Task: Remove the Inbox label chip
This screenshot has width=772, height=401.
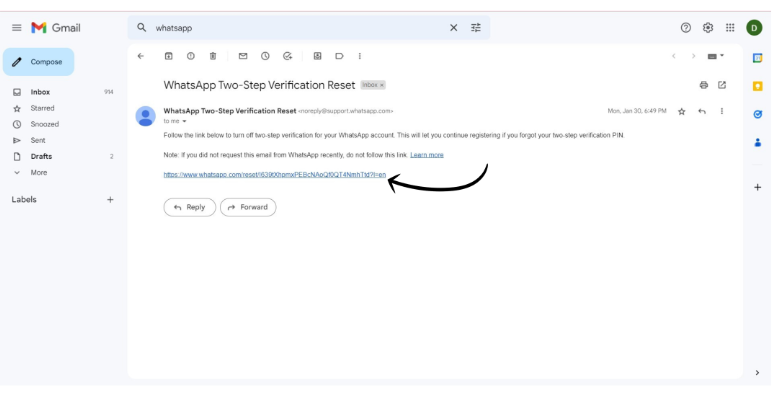Action: (x=382, y=85)
